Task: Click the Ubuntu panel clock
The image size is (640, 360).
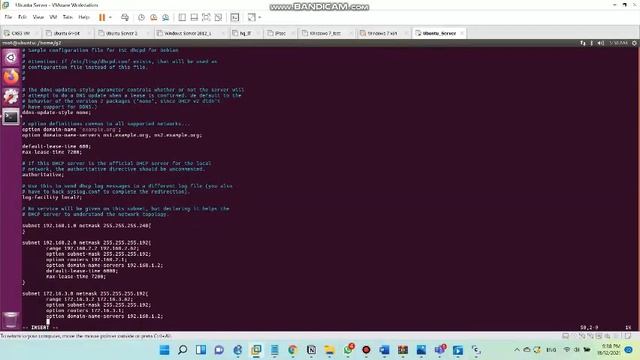Action: (618, 43)
